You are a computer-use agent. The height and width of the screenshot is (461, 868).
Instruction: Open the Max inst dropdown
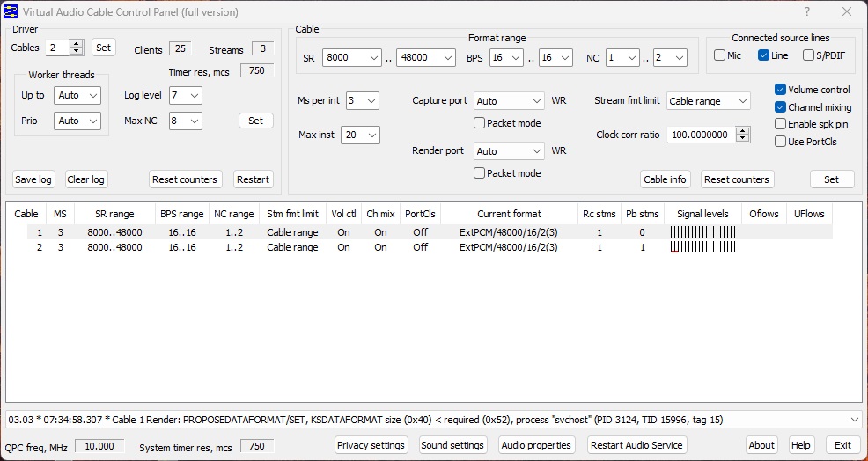[x=360, y=135]
